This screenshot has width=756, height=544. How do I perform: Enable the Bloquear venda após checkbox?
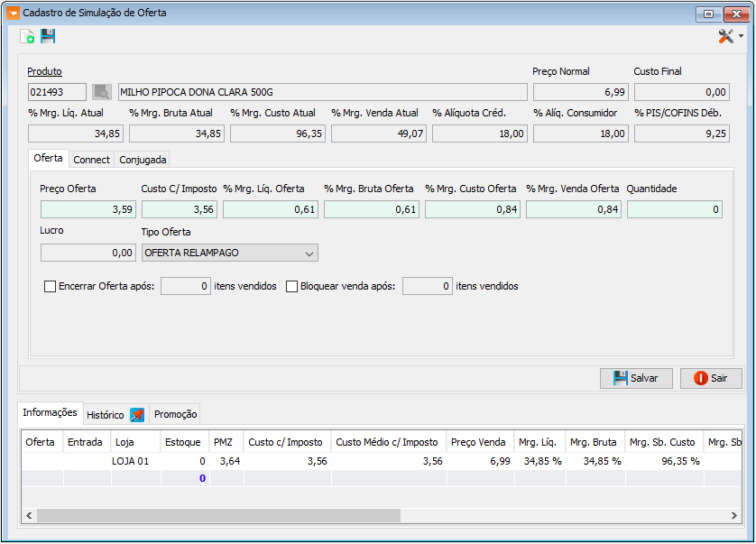point(291,287)
